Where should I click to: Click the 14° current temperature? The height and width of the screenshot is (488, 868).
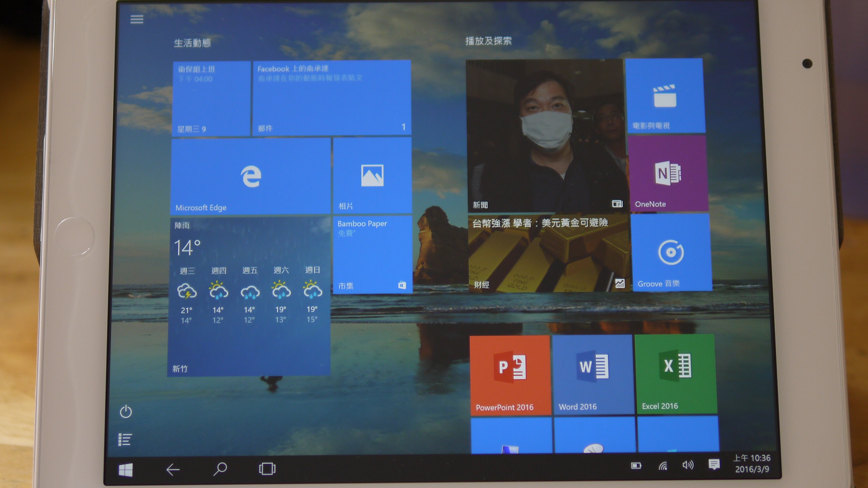(x=187, y=247)
